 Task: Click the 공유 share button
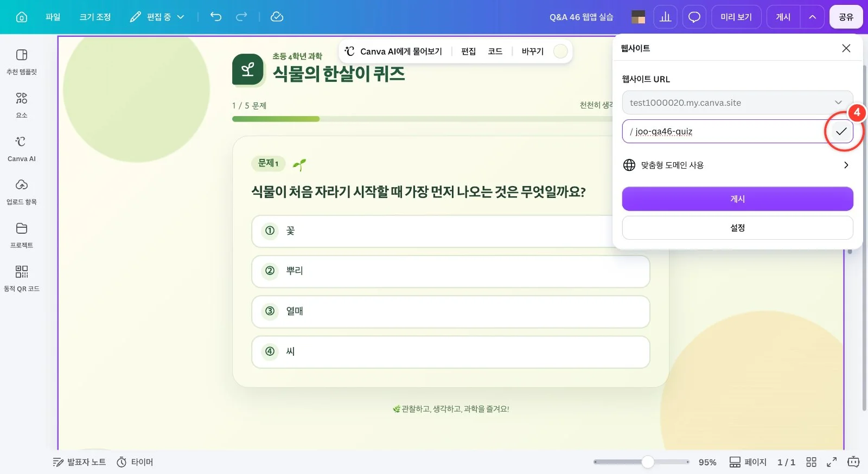pos(846,17)
